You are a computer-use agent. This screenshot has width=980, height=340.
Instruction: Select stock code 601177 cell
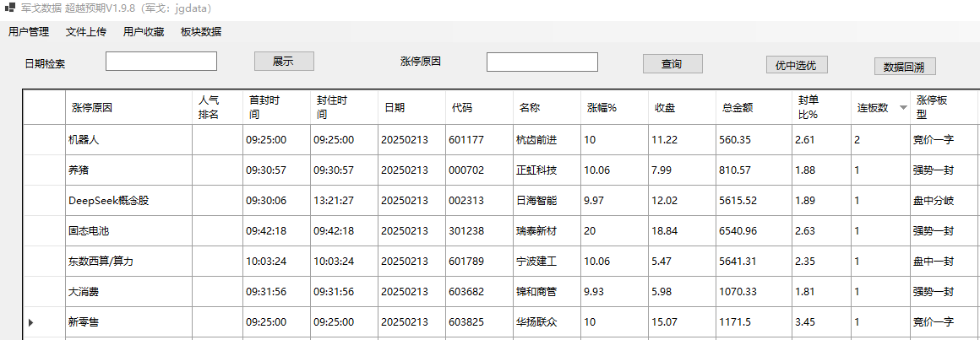(479, 140)
